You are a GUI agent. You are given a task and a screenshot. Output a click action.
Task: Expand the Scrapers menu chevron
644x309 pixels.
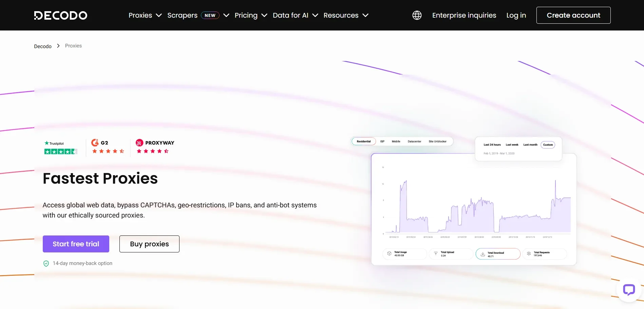tap(226, 15)
